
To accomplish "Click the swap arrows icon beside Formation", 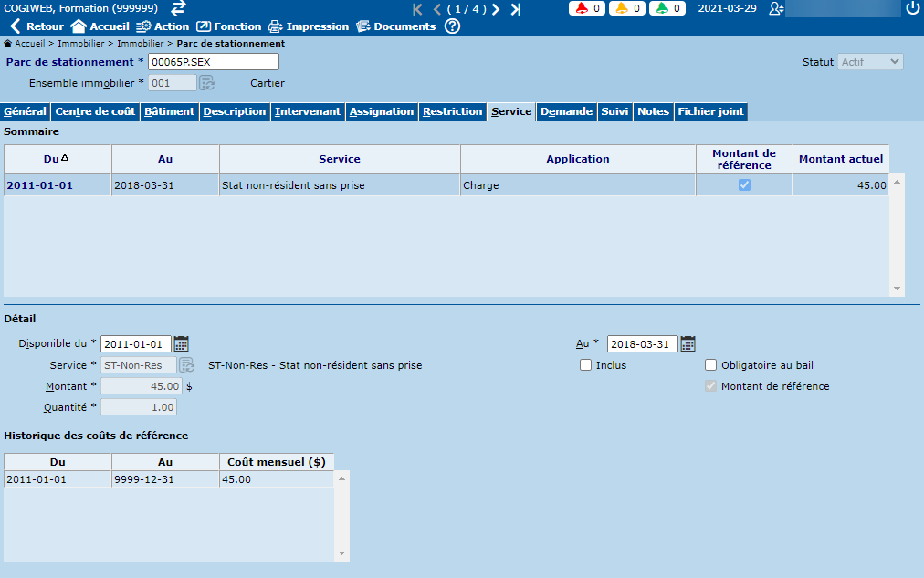I will [x=178, y=8].
